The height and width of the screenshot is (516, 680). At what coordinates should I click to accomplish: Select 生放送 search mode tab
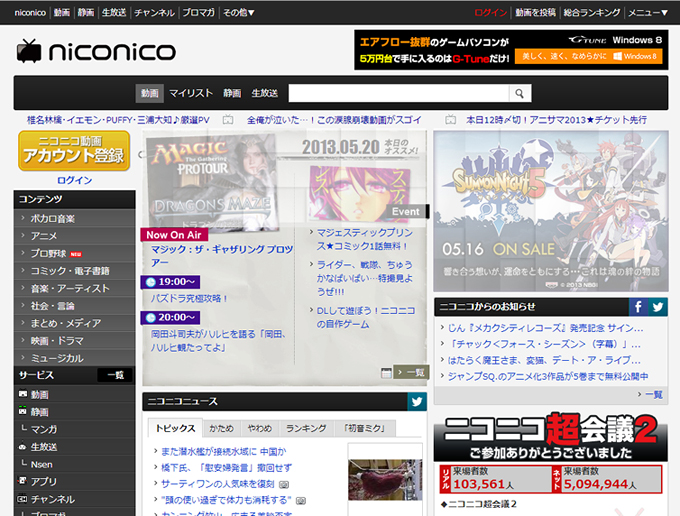[265, 93]
